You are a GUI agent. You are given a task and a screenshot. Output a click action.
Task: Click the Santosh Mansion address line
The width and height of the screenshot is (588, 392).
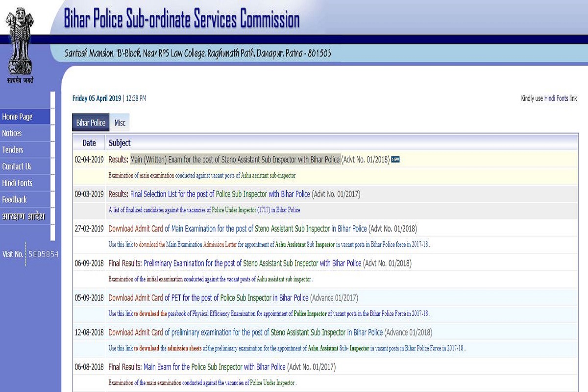pos(198,53)
